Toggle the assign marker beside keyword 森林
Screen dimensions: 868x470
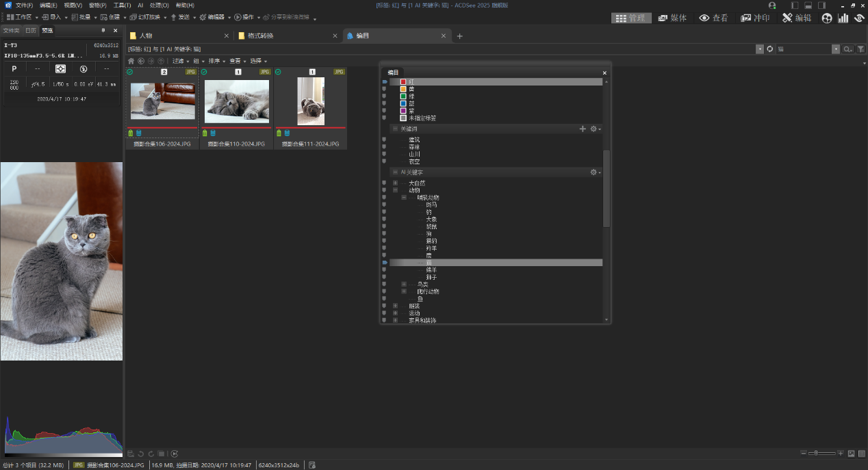pos(384,147)
